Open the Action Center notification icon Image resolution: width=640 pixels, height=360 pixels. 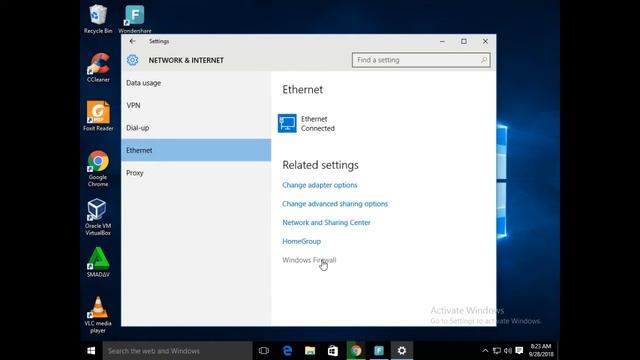(x=519, y=351)
